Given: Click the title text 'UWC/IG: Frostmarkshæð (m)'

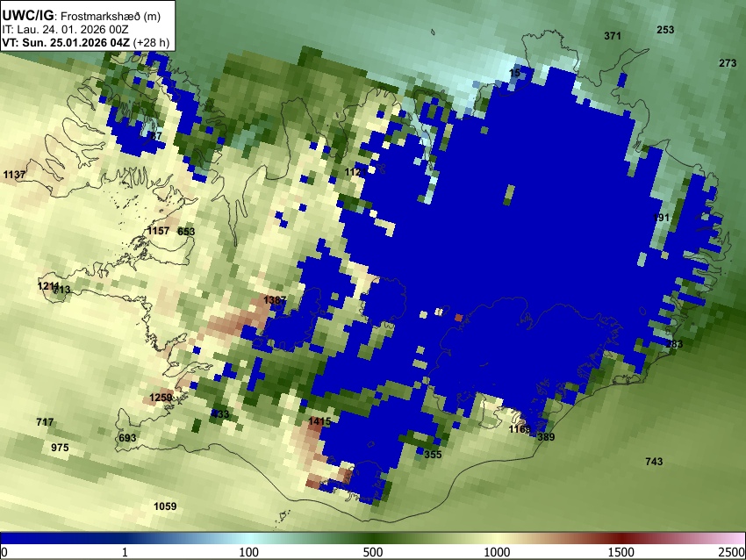Looking at the screenshot, I should pyautogui.click(x=82, y=16).
